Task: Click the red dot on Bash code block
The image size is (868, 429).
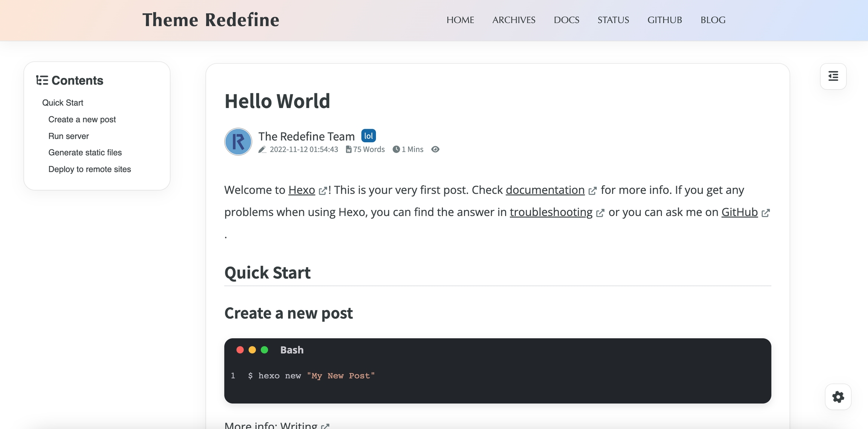Action: click(240, 350)
